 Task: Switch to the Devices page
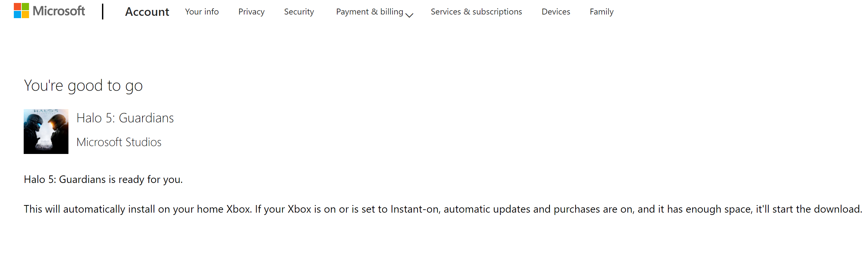click(x=555, y=12)
